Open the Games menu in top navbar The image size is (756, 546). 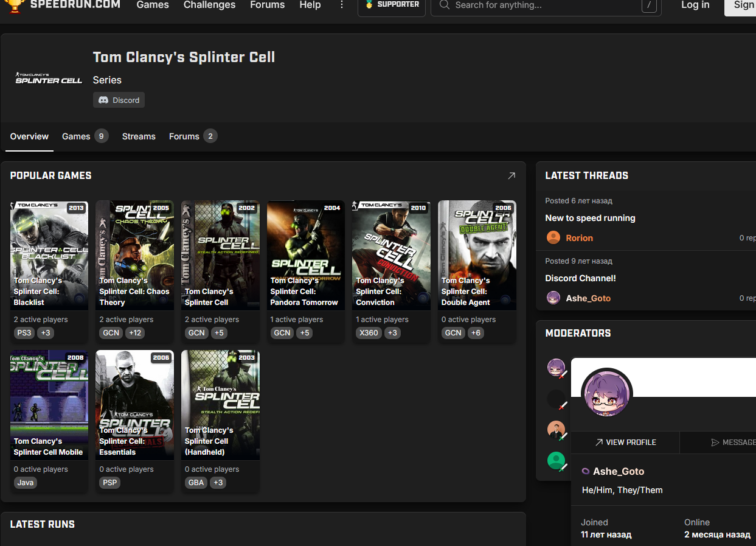(153, 5)
